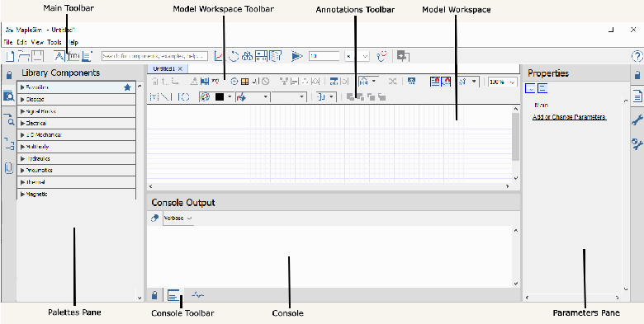644x324 pixels.
Task: Toggle the lock icon in the console toolbar
Action: [155, 295]
